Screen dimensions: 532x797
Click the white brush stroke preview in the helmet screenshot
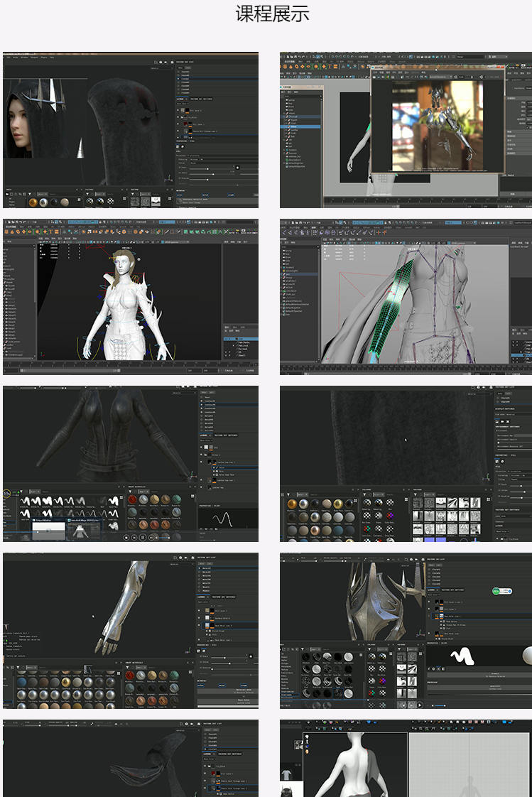(462, 656)
